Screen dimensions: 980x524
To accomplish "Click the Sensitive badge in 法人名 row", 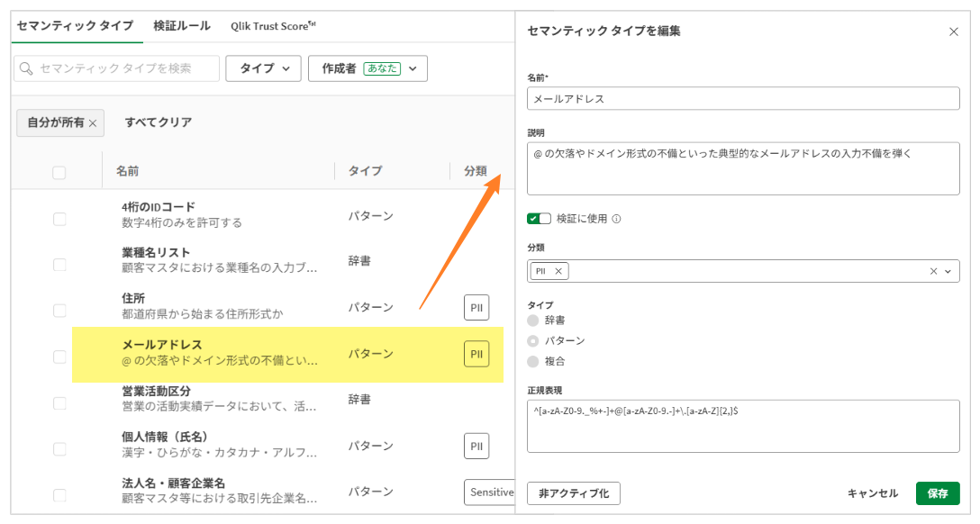I will pyautogui.click(x=489, y=492).
